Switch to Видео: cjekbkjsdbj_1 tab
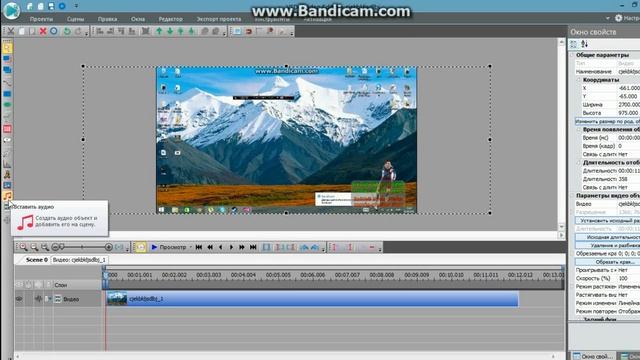 [79, 260]
